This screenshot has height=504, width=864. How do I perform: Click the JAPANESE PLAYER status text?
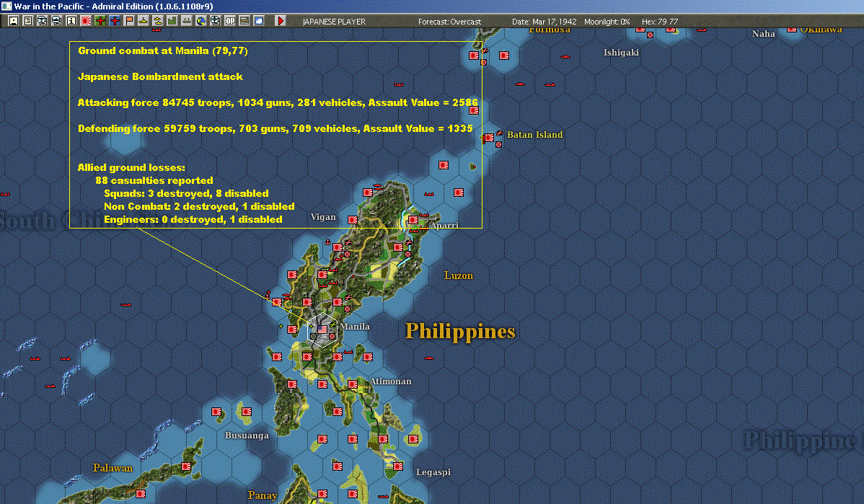334,22
